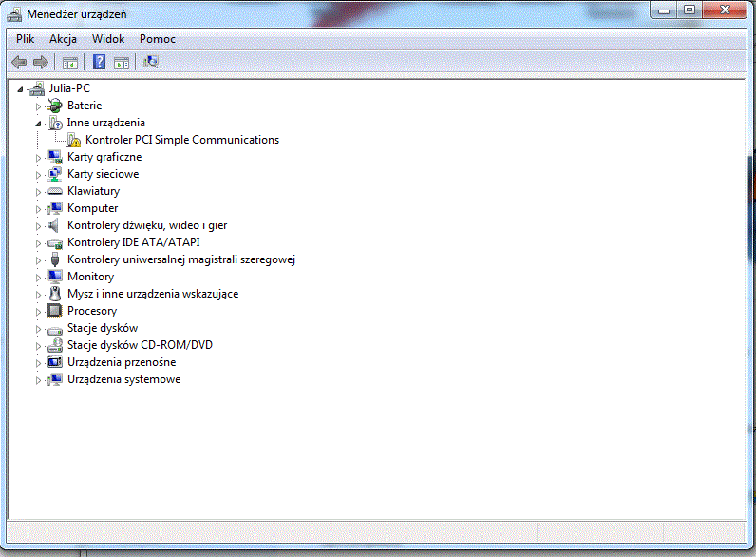
Task: Expand the Komputer category
Action: 38,209
